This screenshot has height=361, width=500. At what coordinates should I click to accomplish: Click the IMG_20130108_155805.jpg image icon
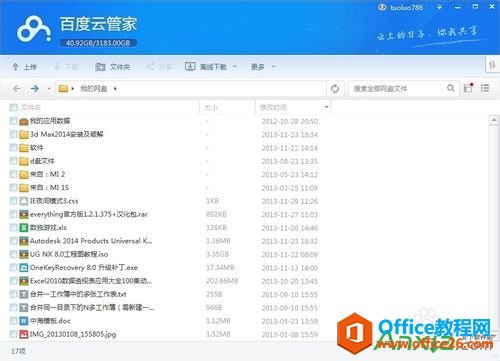pyautogui.click(x=23, y=334)
